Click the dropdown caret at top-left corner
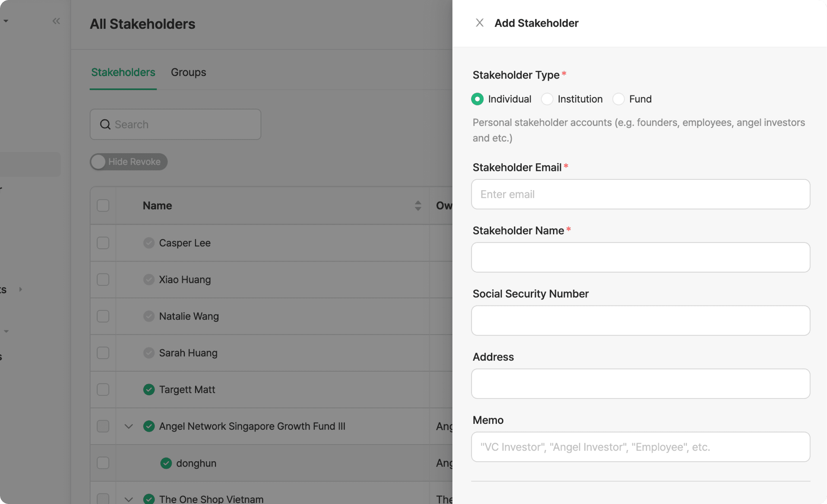The image size is (827, 504). pyautogui.click(x=6, y=20)
